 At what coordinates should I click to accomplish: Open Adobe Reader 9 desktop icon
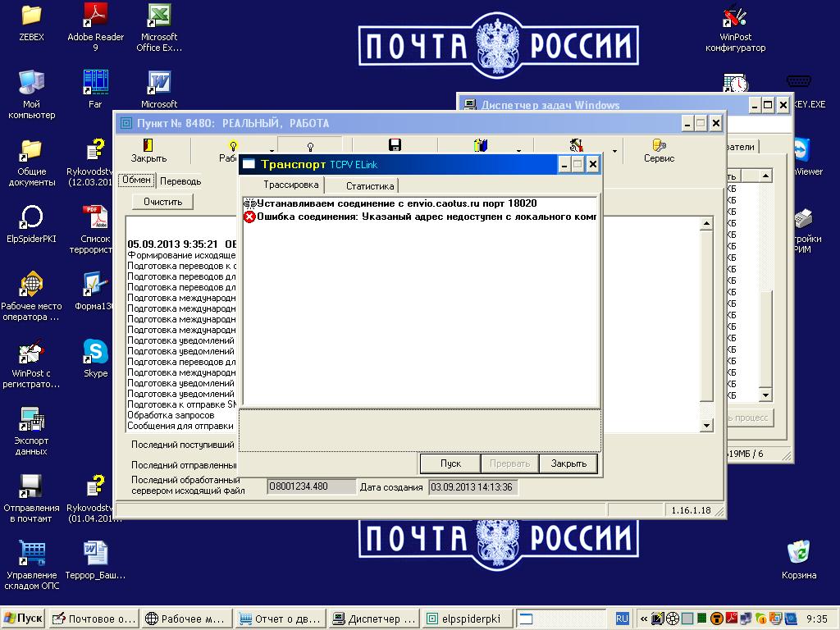(95, 15)
